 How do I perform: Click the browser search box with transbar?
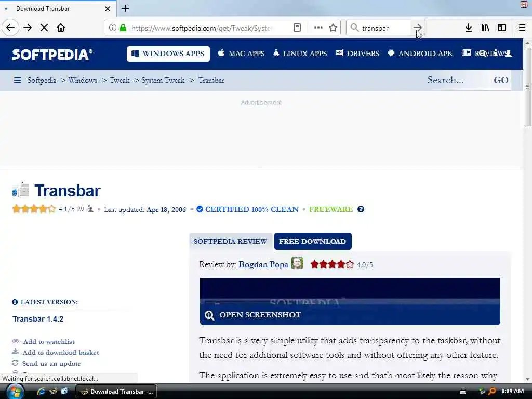tap(384, 28)
